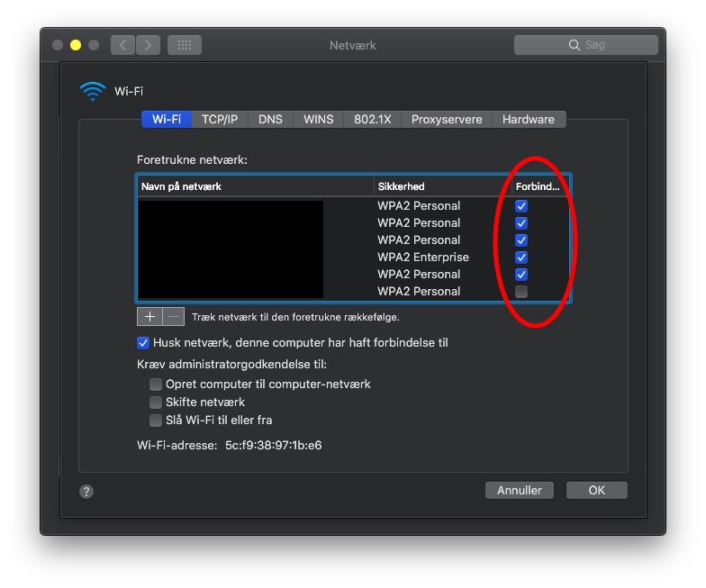Image resolution: width=706 pixels, height=588 pixels.
Task: Check the 'Skifte netværk' option
Action: click(156, 402)
